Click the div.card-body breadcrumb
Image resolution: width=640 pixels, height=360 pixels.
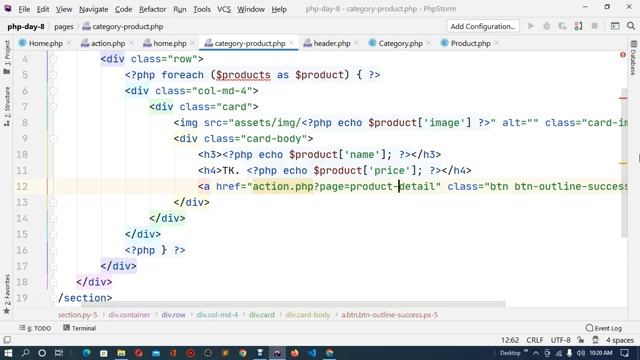[308, 315]
